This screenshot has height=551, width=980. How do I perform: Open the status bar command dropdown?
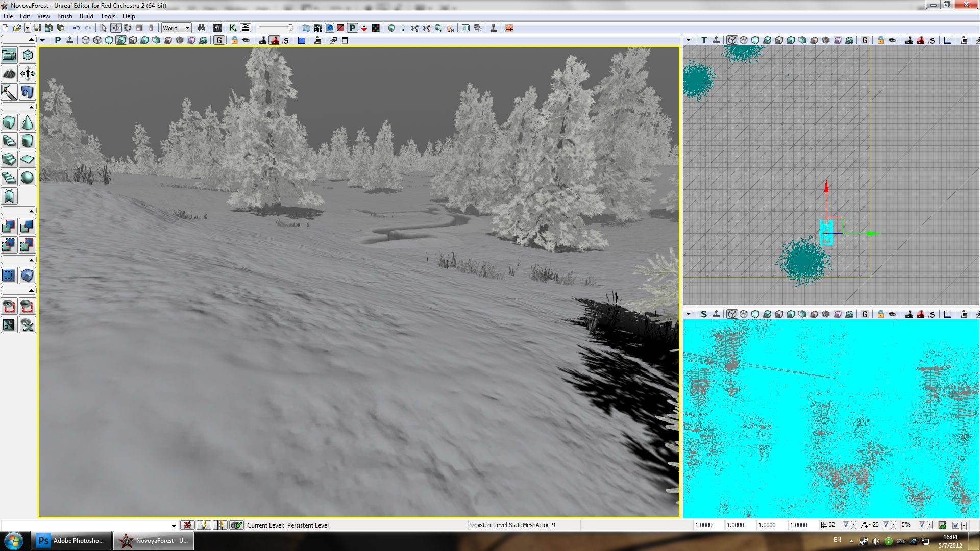click(x=174, y=525)
